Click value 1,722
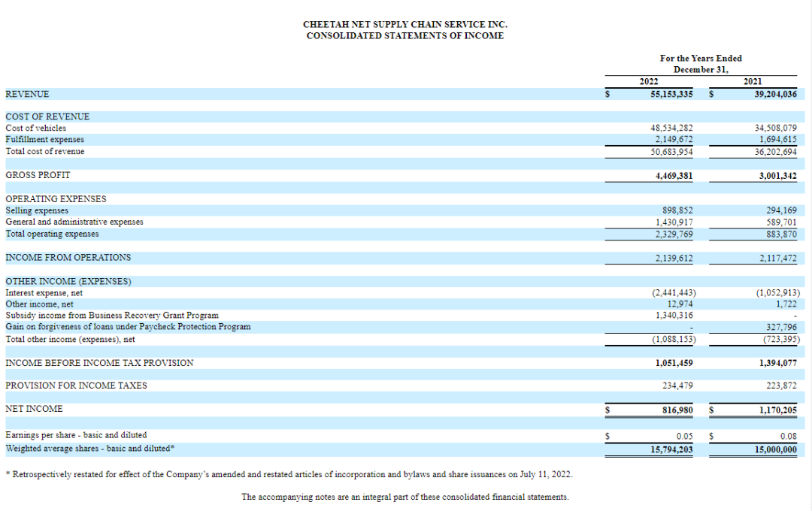Screen dimensions: 812x511 coord(786,304)
